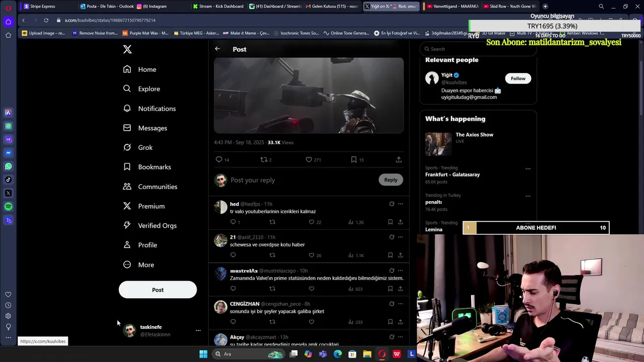Follow Yiğit in Relevant people
This screenshot has height=362, width=644.
518,78
